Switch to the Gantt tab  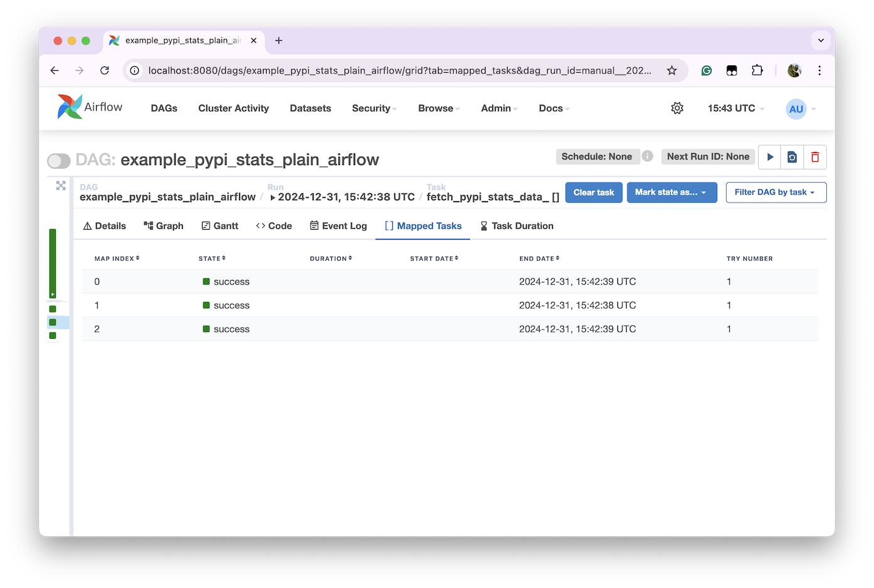220,226
